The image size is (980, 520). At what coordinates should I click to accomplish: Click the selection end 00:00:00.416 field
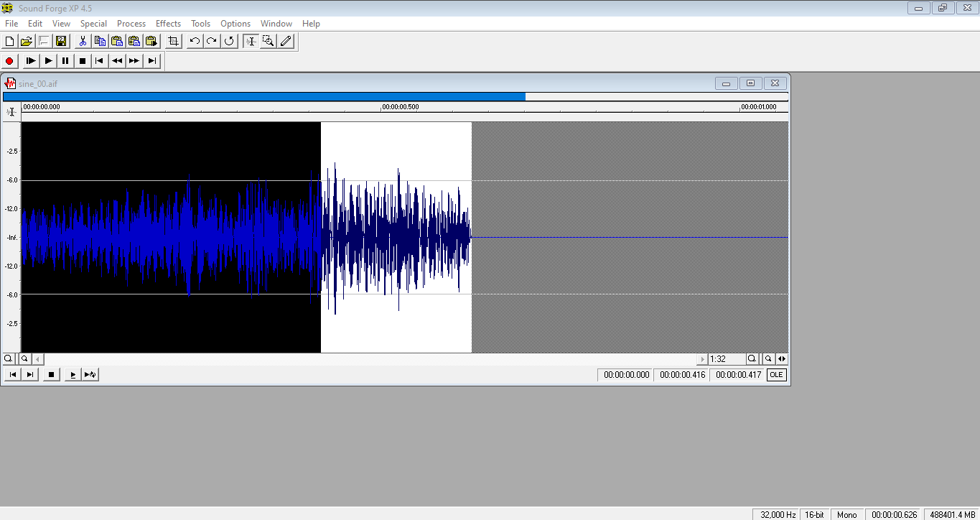point(682,375)
